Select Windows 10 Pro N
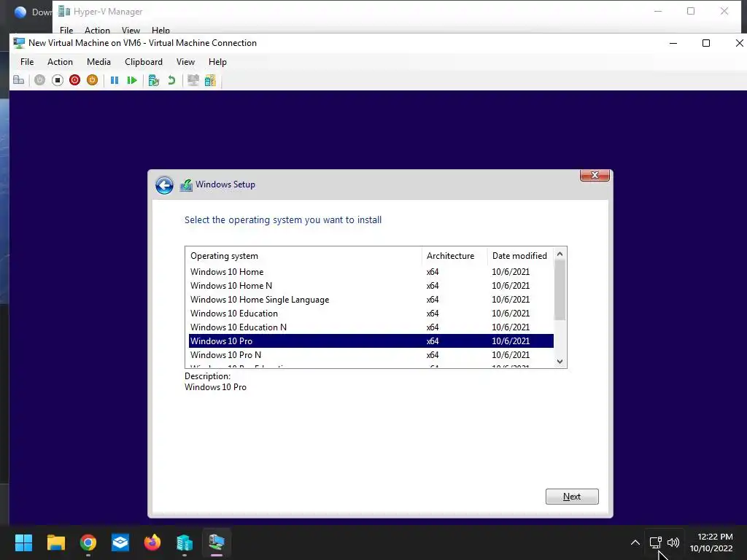The width and height of the screenshot is (747, 560). 371,355
